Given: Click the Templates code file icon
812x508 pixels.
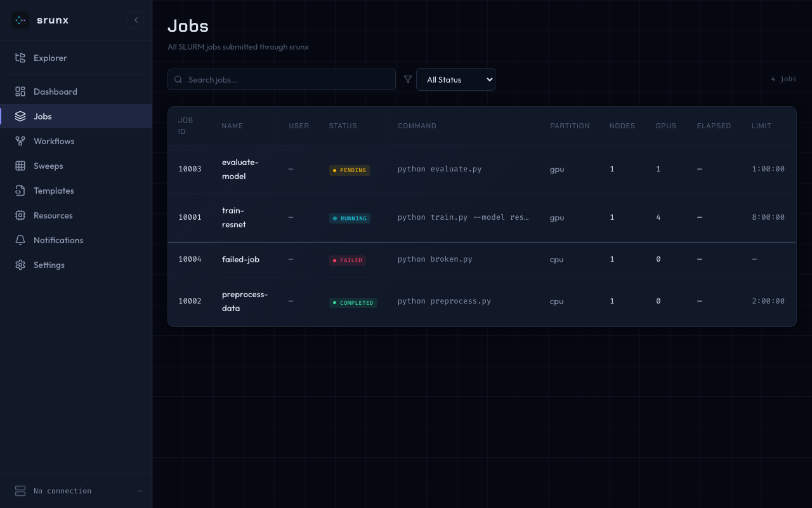Looking at the screenshot, I should coord(20,190).
